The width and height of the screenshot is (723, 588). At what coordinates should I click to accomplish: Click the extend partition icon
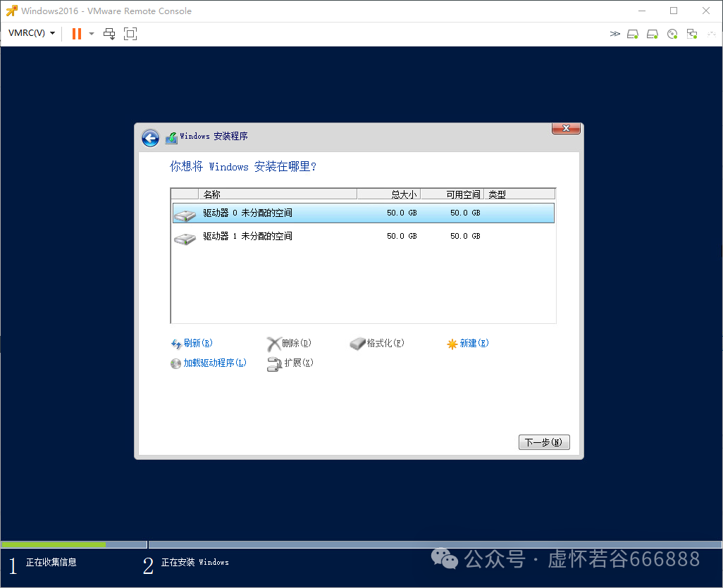(x=274, y=364)
